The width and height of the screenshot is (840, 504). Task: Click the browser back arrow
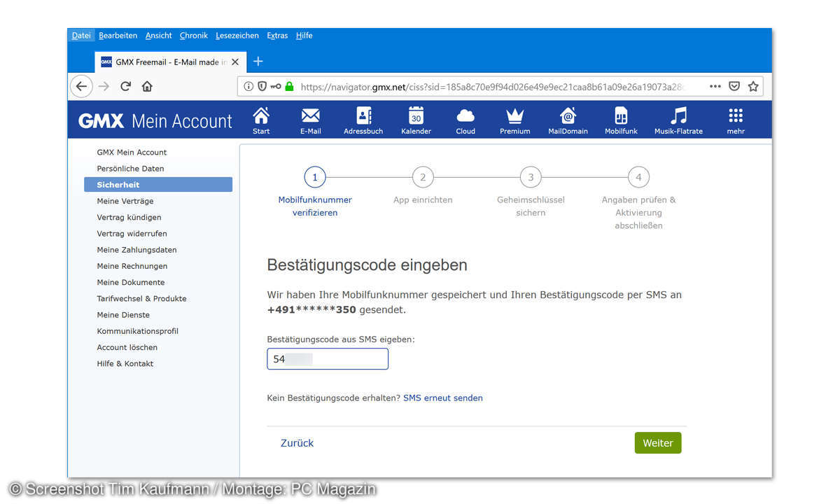tap(82, 86)
